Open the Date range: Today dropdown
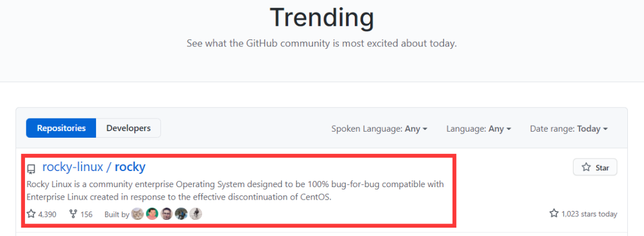 (569, 129)
